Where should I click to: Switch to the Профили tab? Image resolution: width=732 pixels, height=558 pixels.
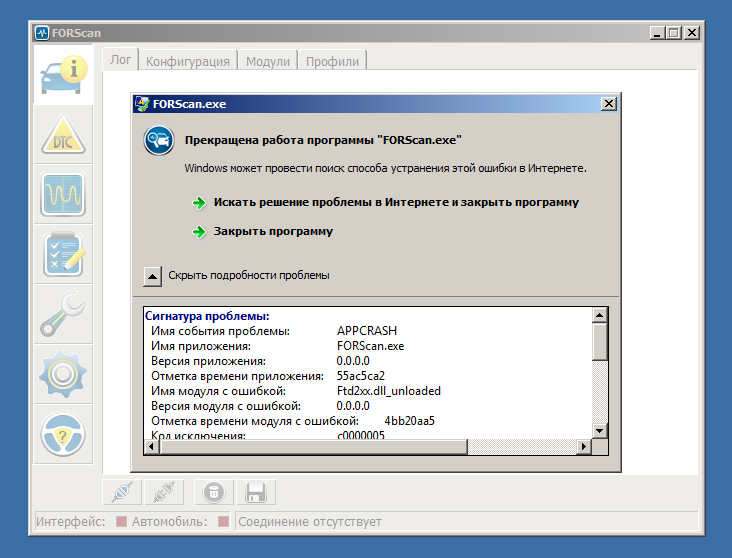(x=332, y=61)
